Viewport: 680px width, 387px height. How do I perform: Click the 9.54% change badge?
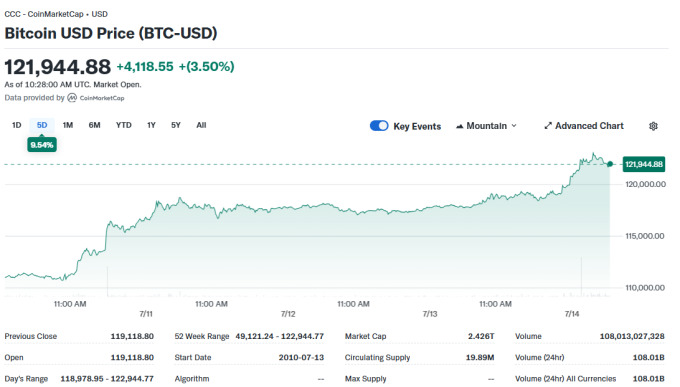click(42, 145)
